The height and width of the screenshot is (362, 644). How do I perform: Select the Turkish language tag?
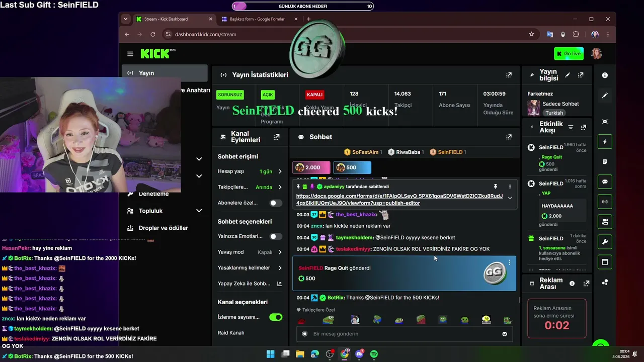click(554, 113)
